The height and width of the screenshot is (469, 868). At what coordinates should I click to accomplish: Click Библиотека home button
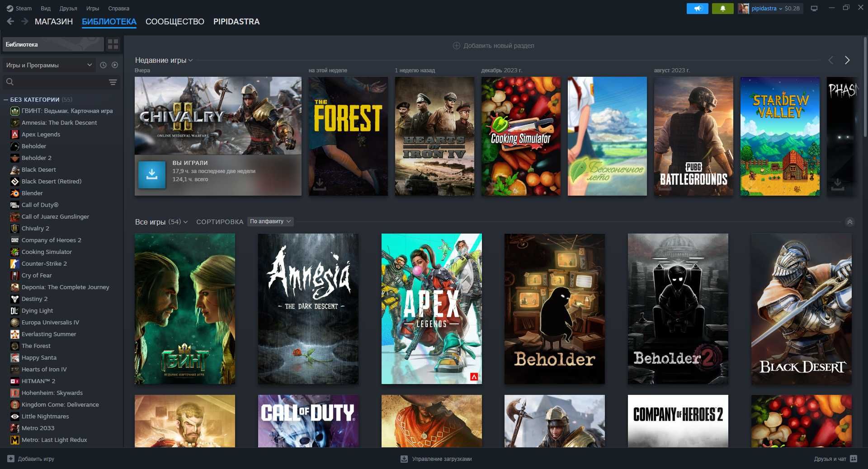click(x=53, y=44)
